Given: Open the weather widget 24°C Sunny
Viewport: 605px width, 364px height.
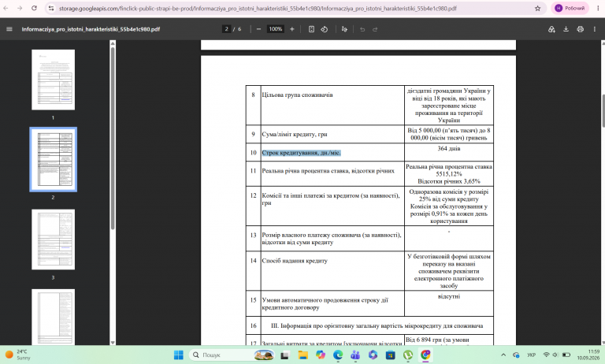Looking at the screenshot, I should pyautogui.click(x=18, y=355).
